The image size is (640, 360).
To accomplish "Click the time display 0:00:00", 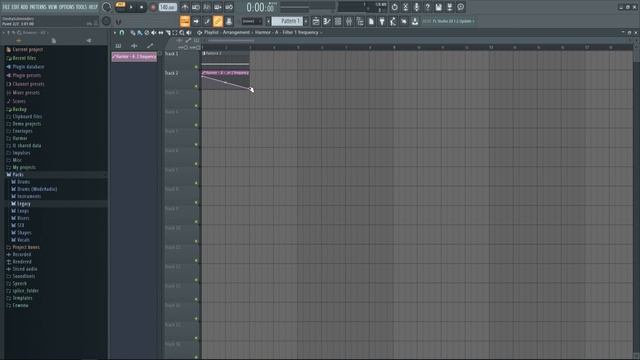I will tap(260, 7).
